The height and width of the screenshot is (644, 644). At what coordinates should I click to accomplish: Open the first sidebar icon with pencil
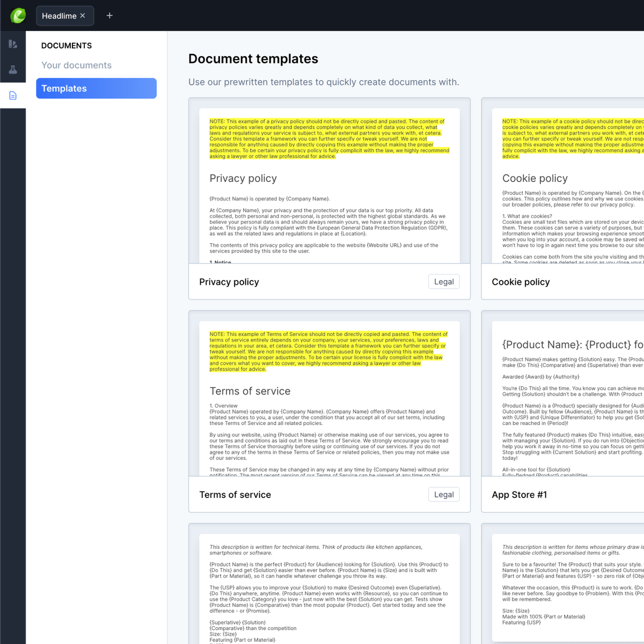pyautogui.click(x=13, y=44)
